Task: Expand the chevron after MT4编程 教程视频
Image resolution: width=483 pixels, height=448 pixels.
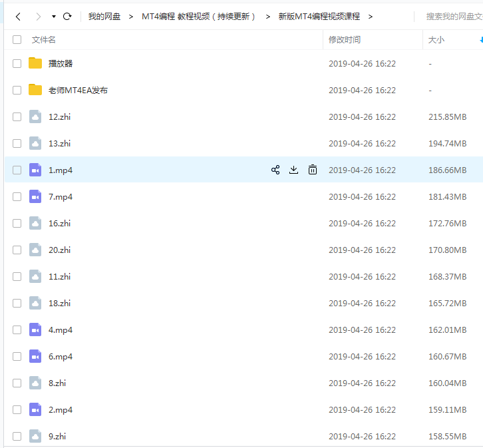Action: pos(268,17)
